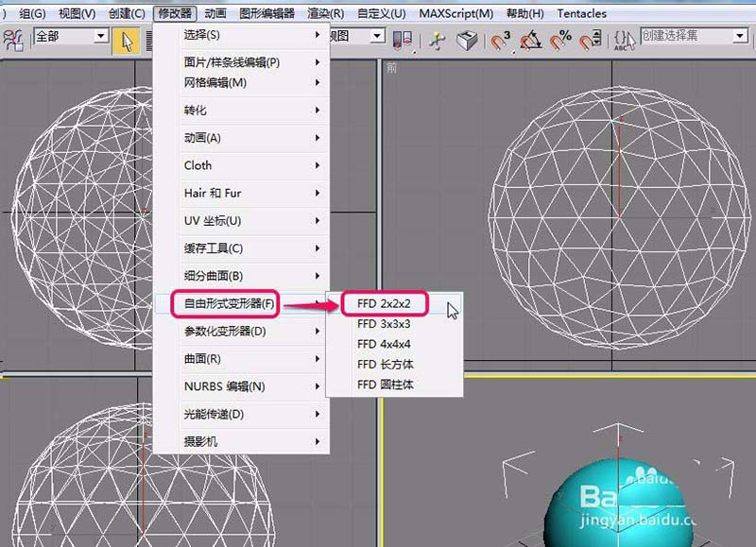Click the 创建选择集 input field

[x=687, y=36]
